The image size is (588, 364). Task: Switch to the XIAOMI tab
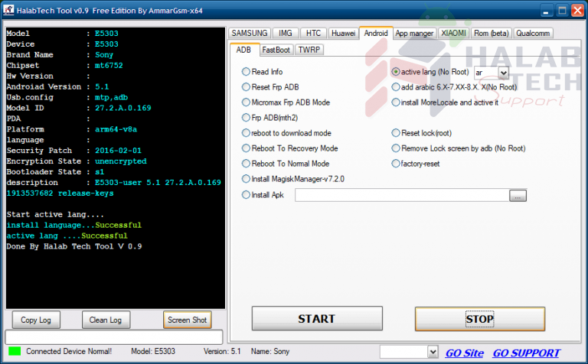(453, 34)
